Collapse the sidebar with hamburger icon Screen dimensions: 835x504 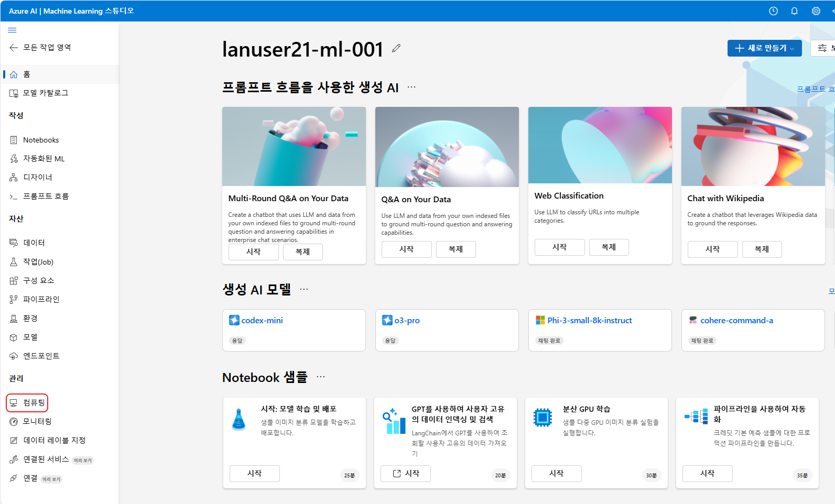click(x=12, y=30)
